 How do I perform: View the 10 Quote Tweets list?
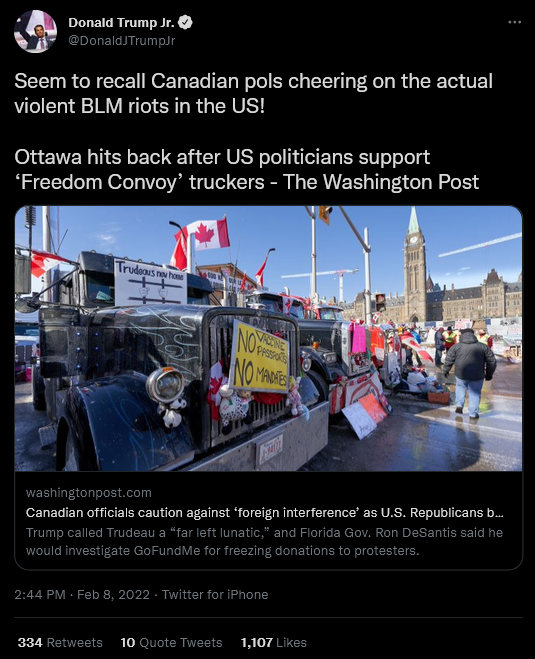click(x=171, y=643)
